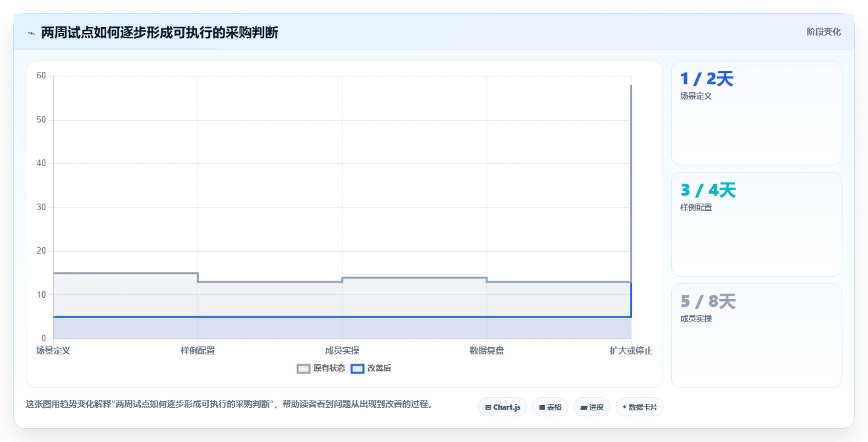This screenshot has width=868, height=442.
Task: Toggle the 改善后 legend swatch
Action: coord(358,368)
